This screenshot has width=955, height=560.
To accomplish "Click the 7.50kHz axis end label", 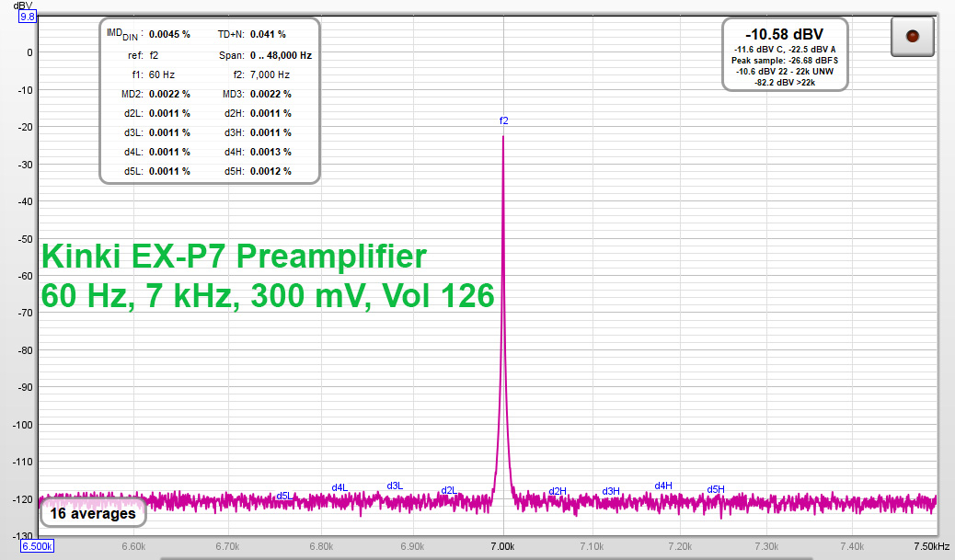I will [931, 546].
